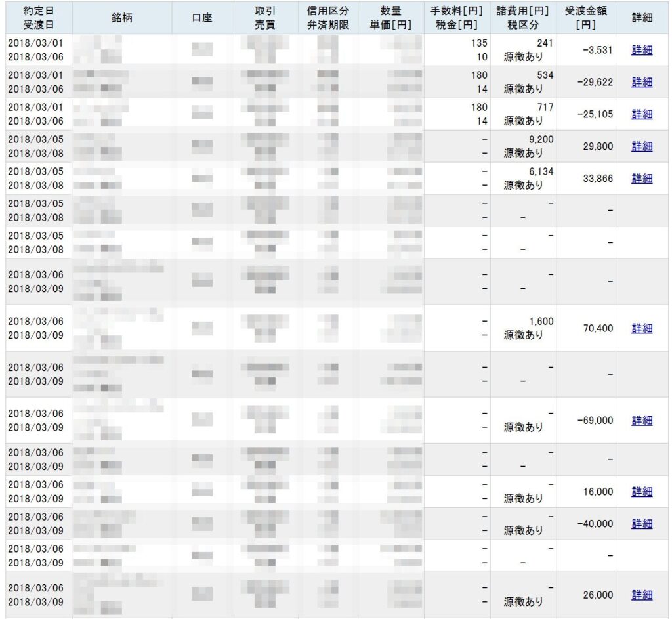Select the 取引 売買 column header
Screen dimensions: 672x619
tap(264, 18)
